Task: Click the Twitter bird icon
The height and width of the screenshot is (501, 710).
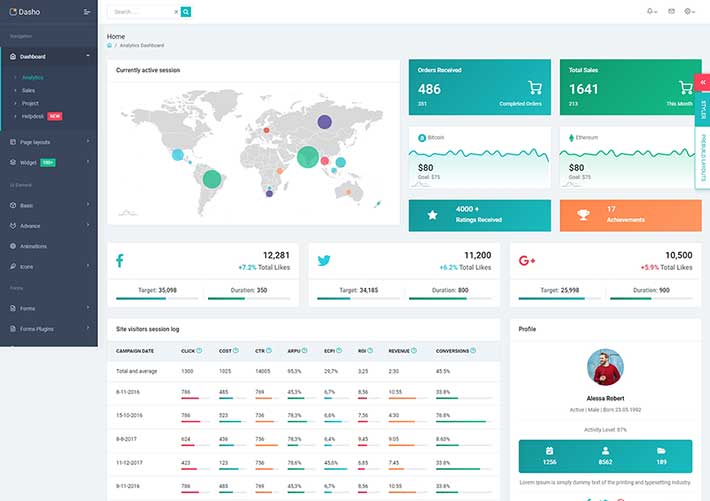Action: (323, 260)
